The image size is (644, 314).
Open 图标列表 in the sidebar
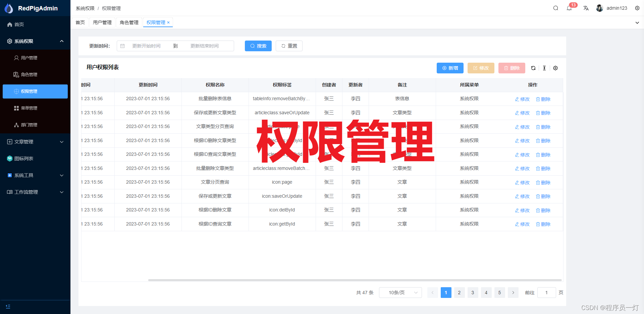(x=35, y=159)
